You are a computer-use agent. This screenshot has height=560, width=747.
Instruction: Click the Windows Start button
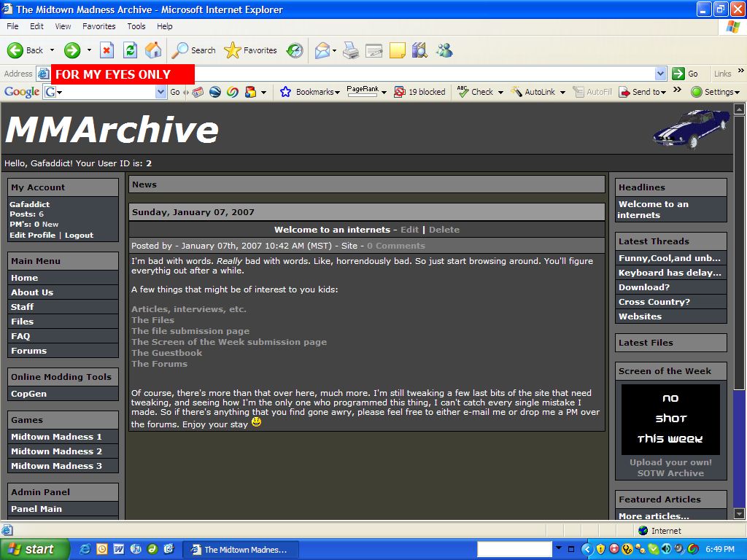click(x=34, y=549)
